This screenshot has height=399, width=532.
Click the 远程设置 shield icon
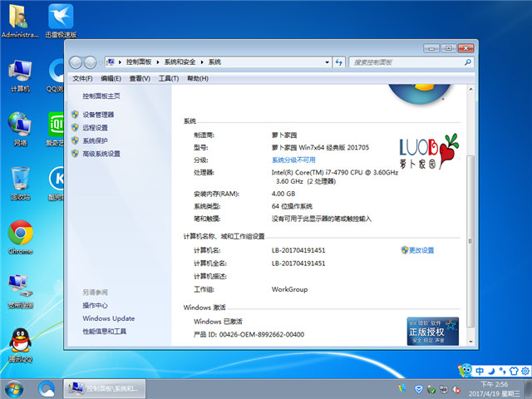coord(75,127)
